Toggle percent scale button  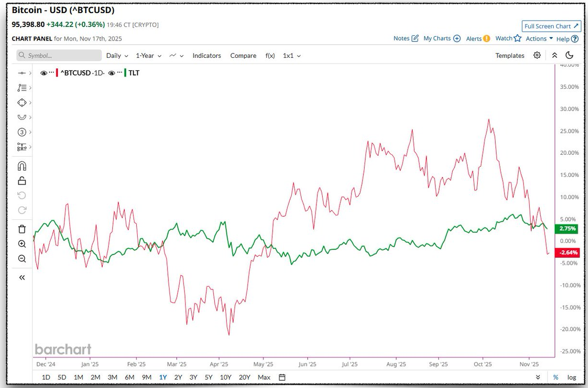(x=556, y=377)
